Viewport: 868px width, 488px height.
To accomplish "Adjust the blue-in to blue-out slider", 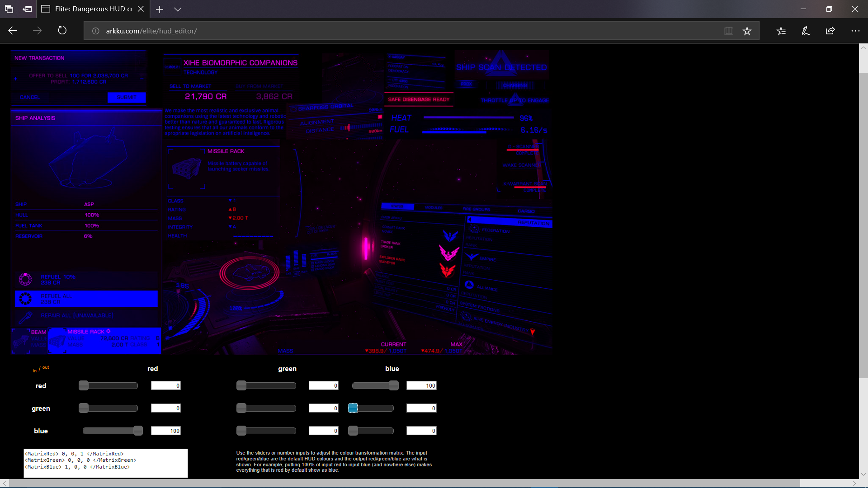I will click(x=371, y=431).
